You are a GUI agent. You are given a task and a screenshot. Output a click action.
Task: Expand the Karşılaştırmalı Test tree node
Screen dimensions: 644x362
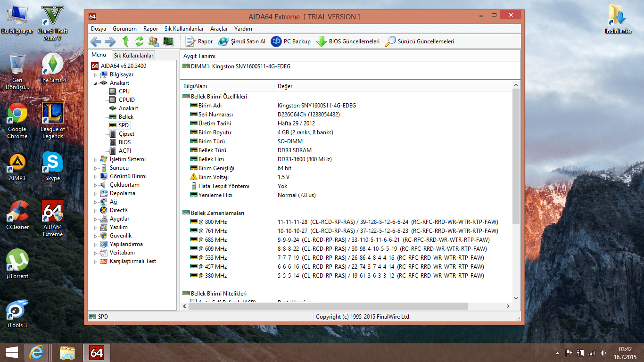(x=95, y=261)
